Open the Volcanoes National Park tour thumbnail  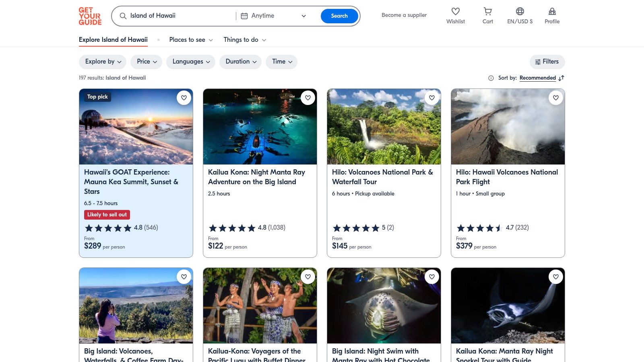pyautogui.click(x=384, y=126)
